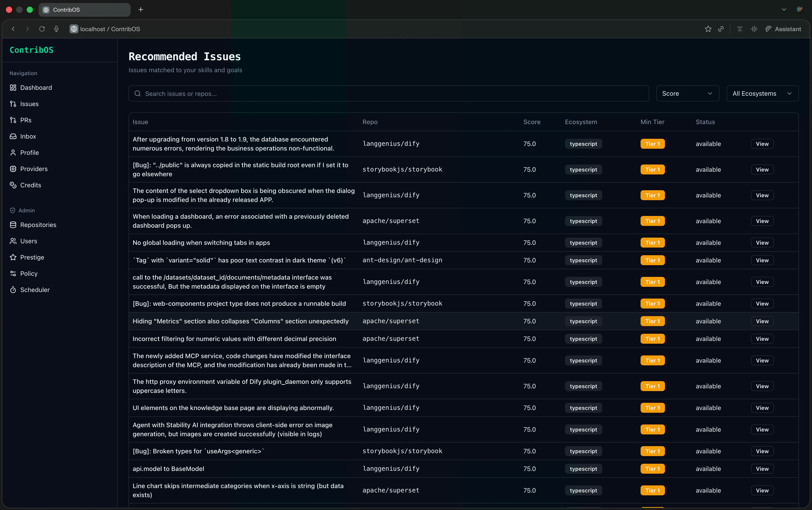View the ant-design Tag contrast issue
Screen dimensions: 812x510
tap(762, 260)
